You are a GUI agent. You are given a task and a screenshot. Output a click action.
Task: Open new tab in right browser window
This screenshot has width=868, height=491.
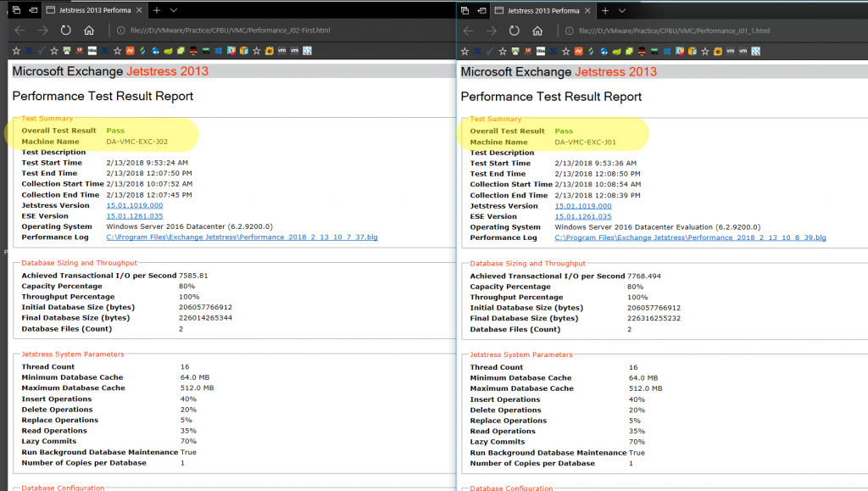[605, 9]
